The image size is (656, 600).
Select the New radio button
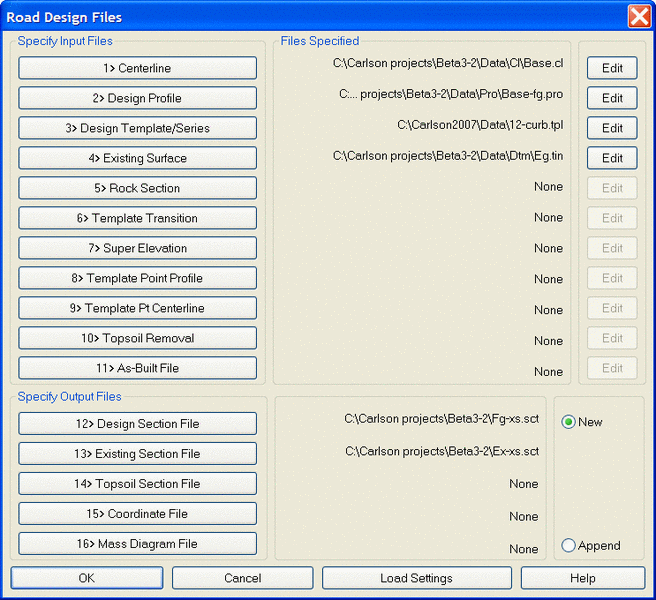click(x=569, y=422)
